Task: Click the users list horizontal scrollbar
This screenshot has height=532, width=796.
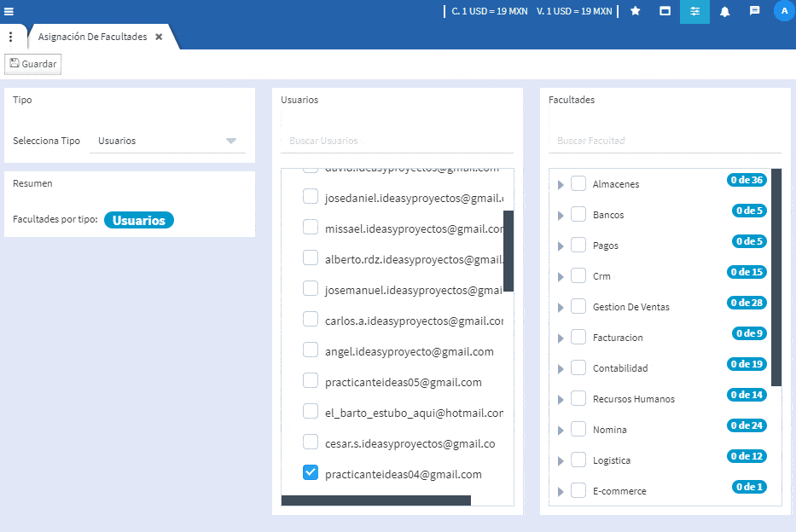Action: point(375,500)
